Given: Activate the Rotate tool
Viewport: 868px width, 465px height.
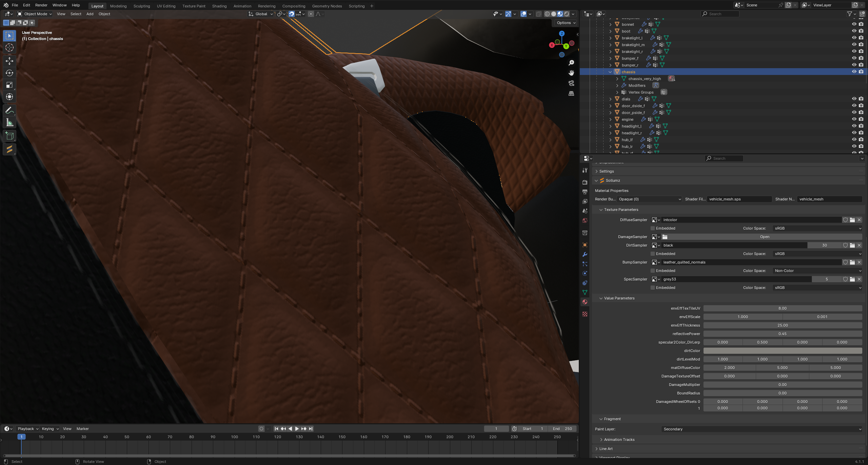Looking at the screenshot, I should tap(9, 73).
